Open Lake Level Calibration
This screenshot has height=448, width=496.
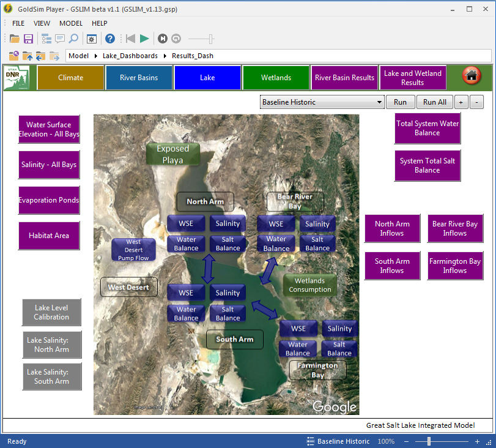[51, 312]
